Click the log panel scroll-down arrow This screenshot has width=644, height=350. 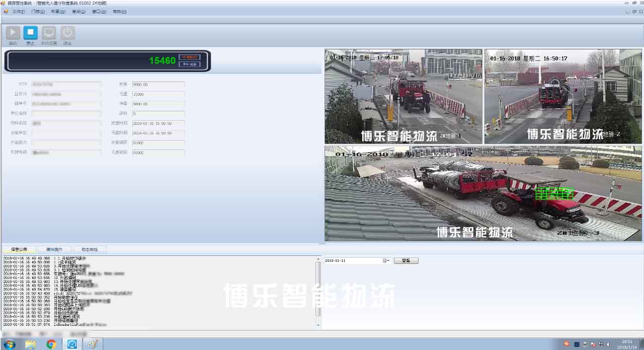click(x=318, y=325)
